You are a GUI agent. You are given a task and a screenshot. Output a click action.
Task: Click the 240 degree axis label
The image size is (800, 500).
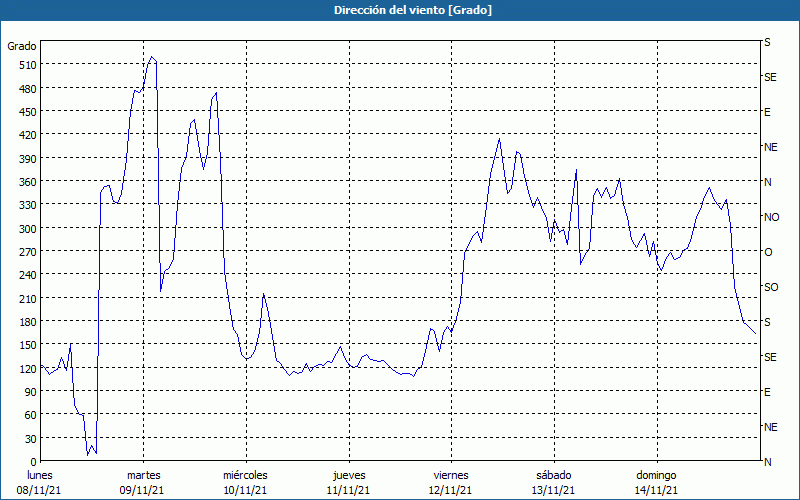pyautogui.click(x=28, y=275)
